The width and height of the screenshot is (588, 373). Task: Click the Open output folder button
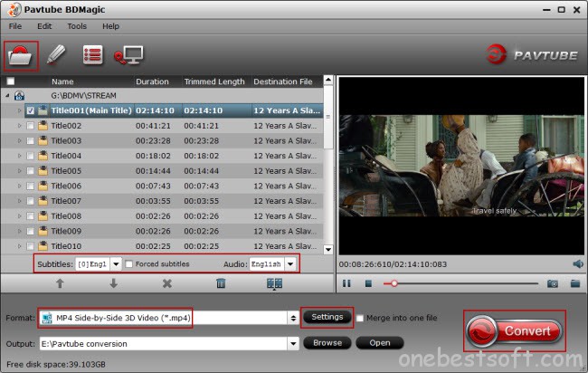point(380,343)
